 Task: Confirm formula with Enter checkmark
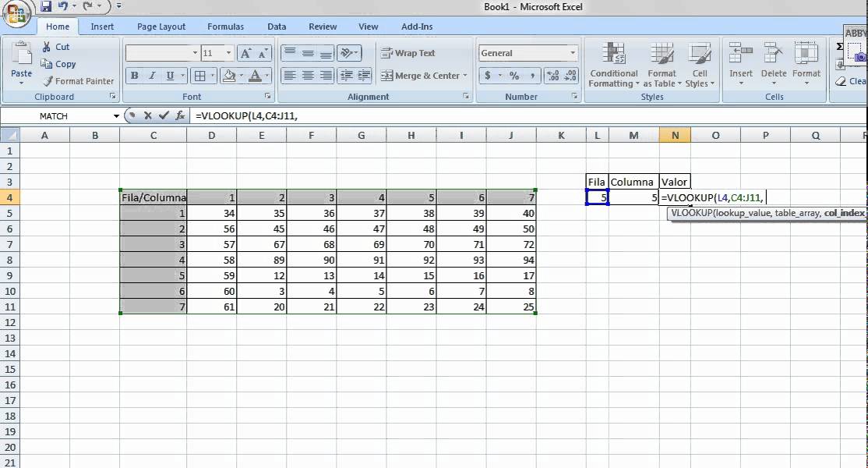(x=164, y=115)
